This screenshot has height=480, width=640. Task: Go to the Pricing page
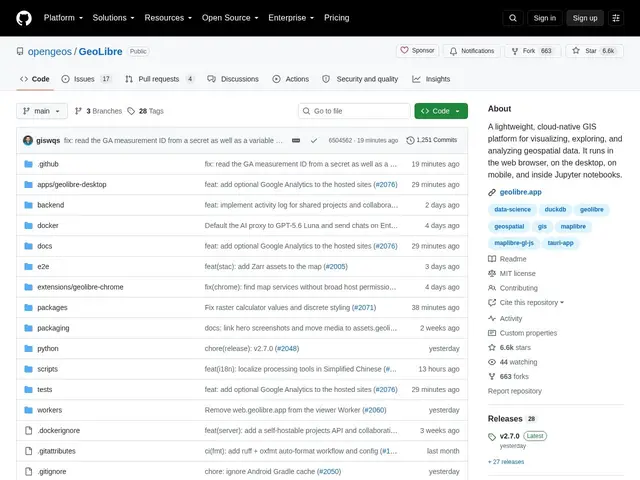coord(337,18)
